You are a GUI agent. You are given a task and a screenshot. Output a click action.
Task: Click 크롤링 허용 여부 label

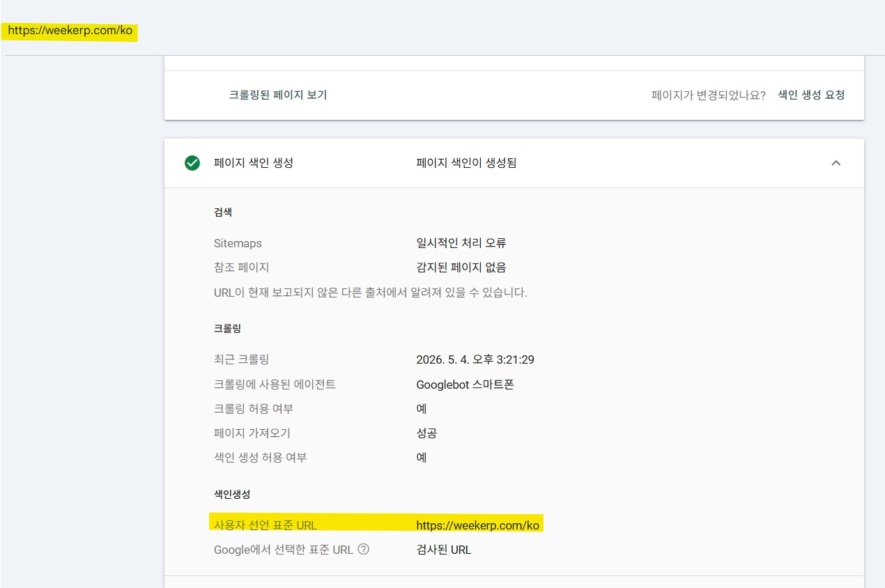tap(254, 409)
